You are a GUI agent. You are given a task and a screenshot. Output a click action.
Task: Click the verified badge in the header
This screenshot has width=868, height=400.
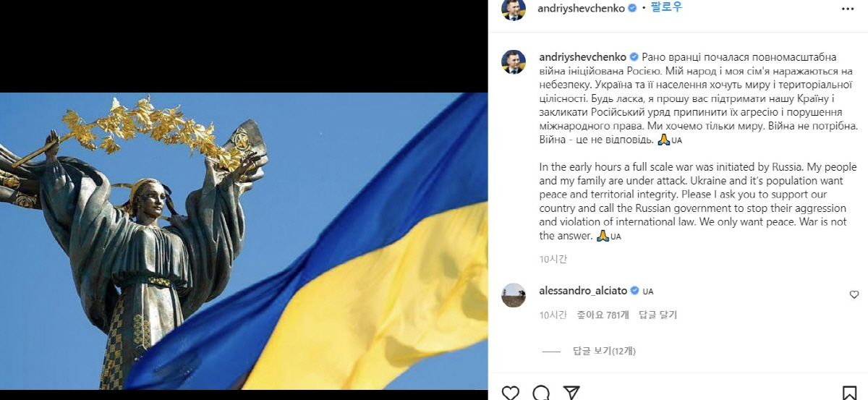[631, 8]
